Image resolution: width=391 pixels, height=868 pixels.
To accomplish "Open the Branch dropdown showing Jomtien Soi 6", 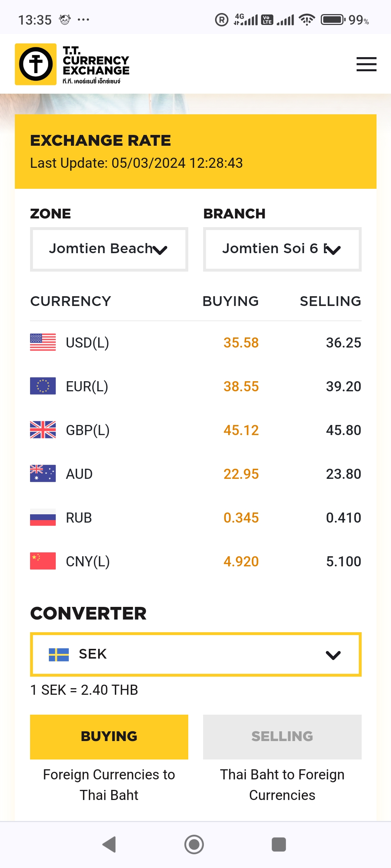I will pyautogui.click(x=282, y=249).
